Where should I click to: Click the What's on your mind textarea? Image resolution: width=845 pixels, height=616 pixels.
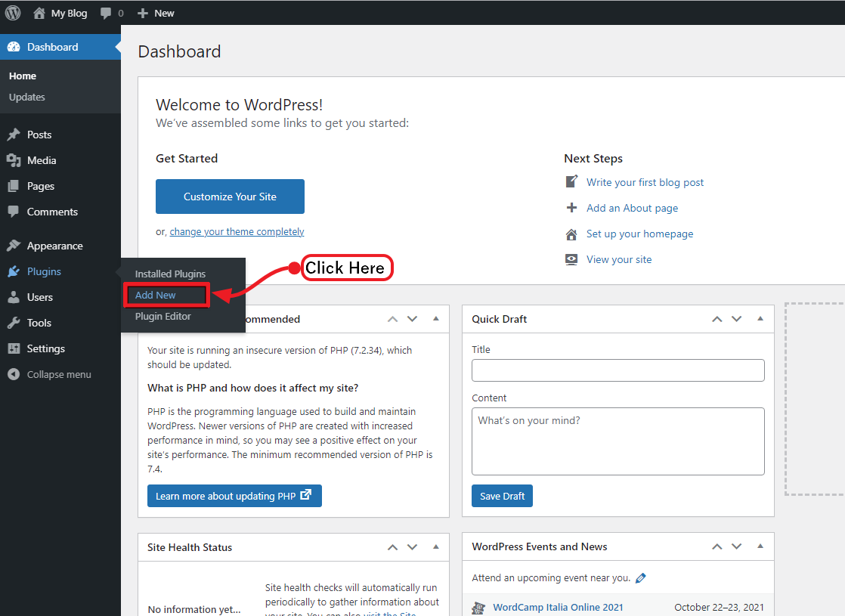pyautogui.click(x=618, y=441)
